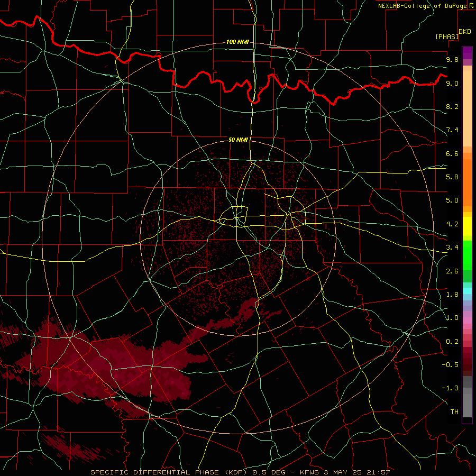476x476 pixels.
Task: Click the 1.0 scale value
Action: [452, 318]
